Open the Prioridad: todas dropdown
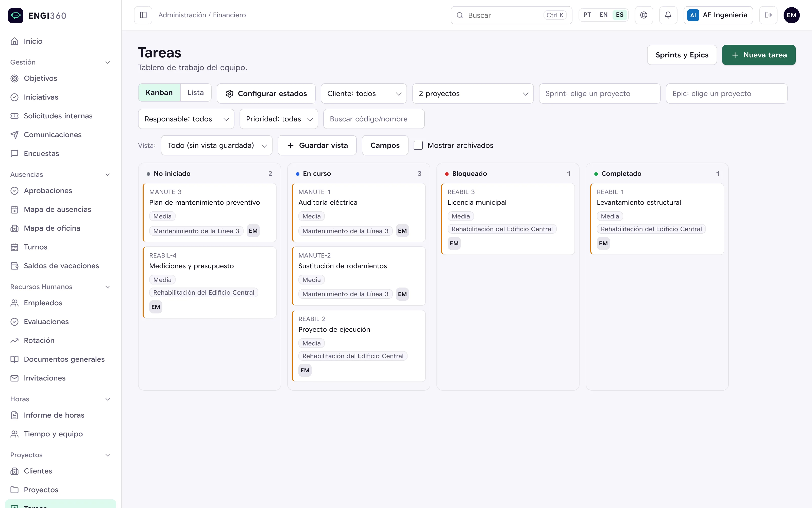812x508 pixels. point(279,119)
